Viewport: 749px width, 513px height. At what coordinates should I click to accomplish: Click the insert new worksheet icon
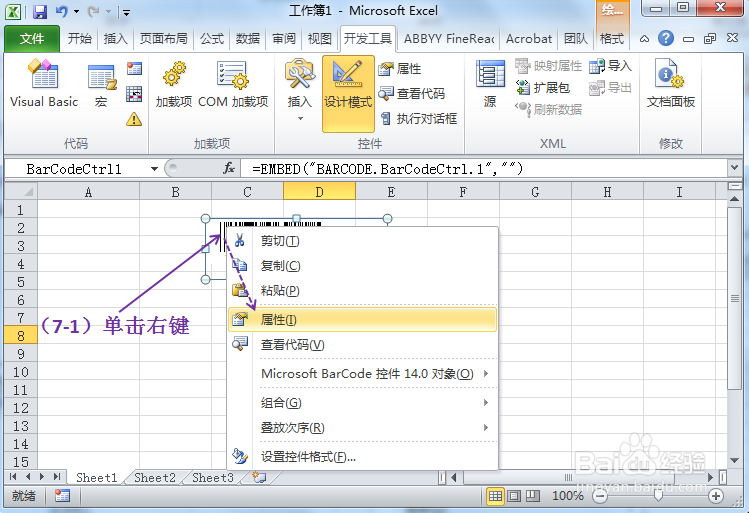(259, 477)
